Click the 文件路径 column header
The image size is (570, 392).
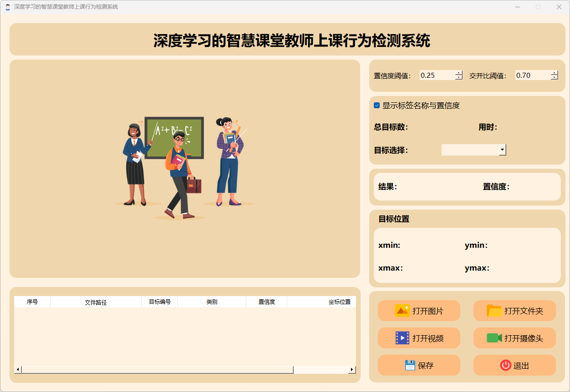click(x=96, y=302)
